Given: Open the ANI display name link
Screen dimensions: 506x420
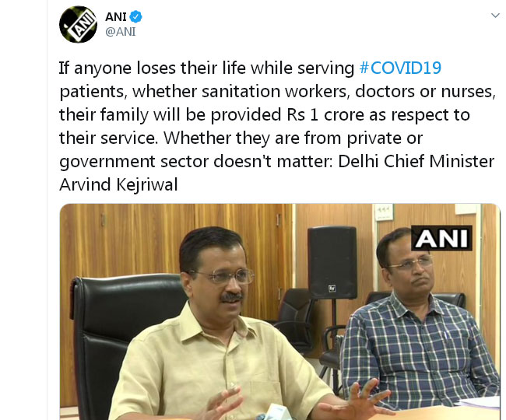Looking at the screenshot, I should (x=116, y=16).
